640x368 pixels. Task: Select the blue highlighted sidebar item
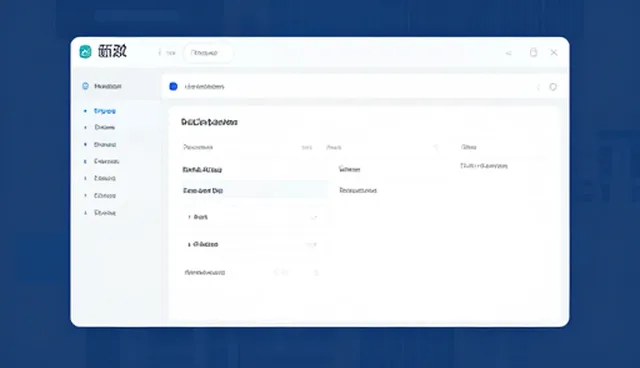coord(105,111)
